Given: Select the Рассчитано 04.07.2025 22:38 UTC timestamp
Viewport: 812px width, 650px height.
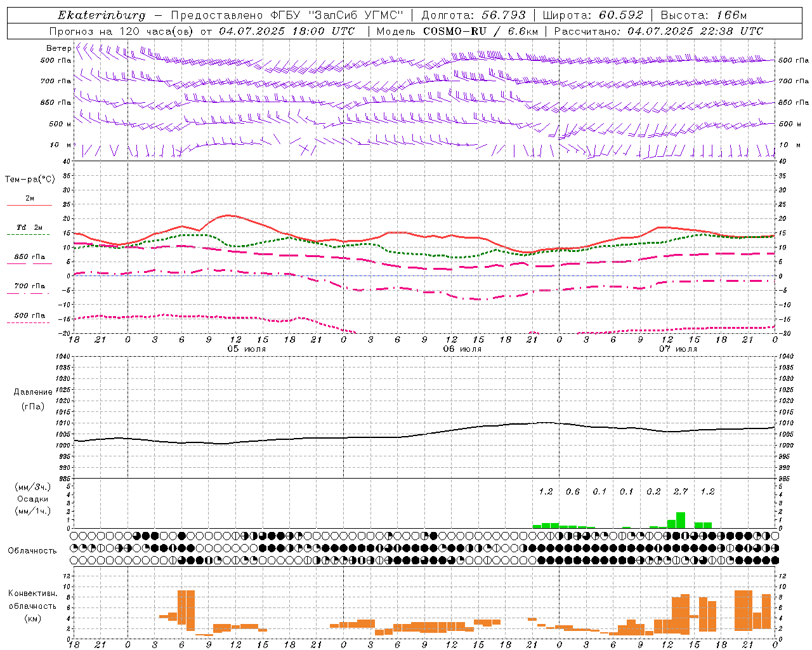Looking at the screenshot, I should 658,31.
